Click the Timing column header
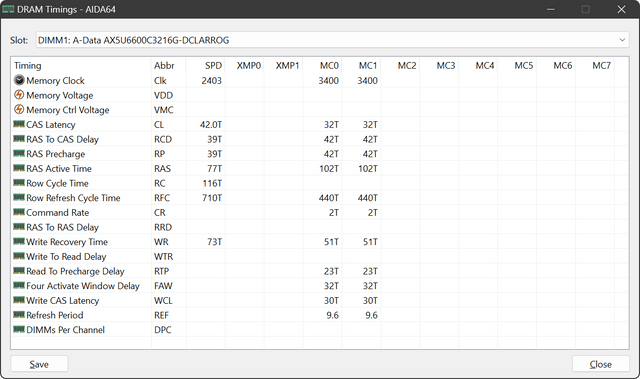The height and width of the screenshot is (379, 640). (x=81, y=65)
